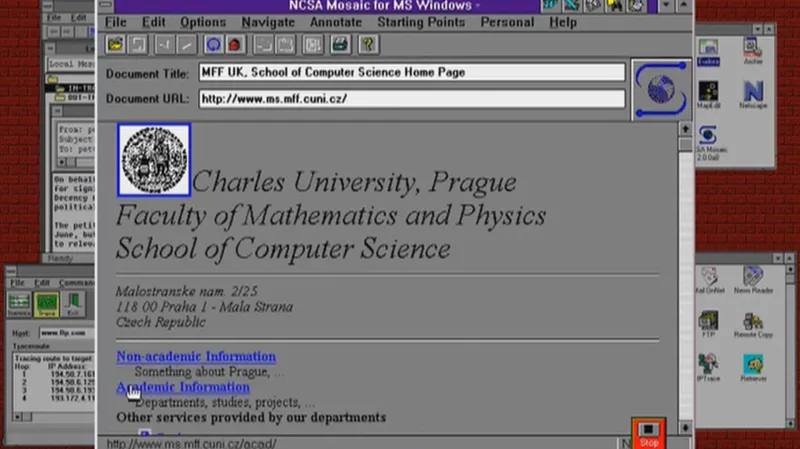Click the Aol OnNet program icon
This screenshot has width=800, height=449.
(709, 281)
